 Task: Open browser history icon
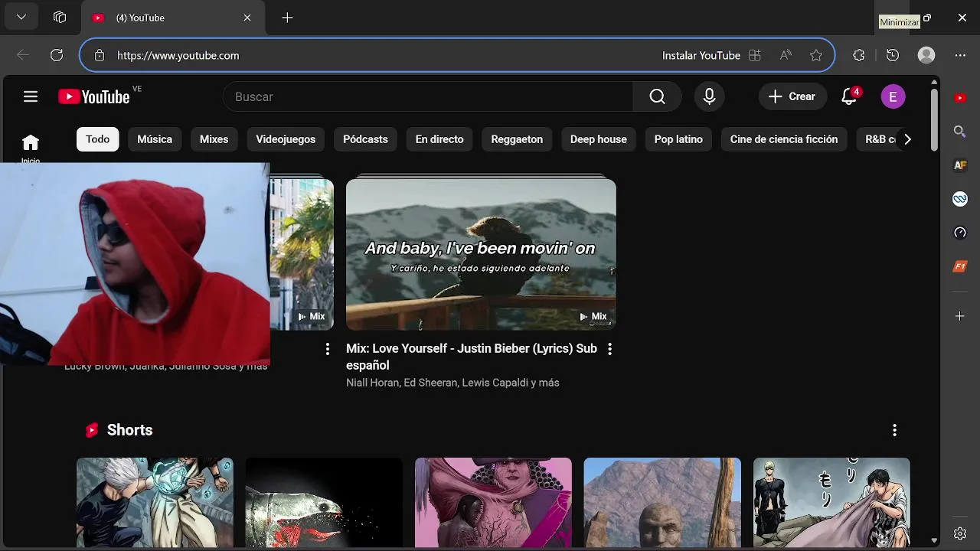(x=893, y=55)
